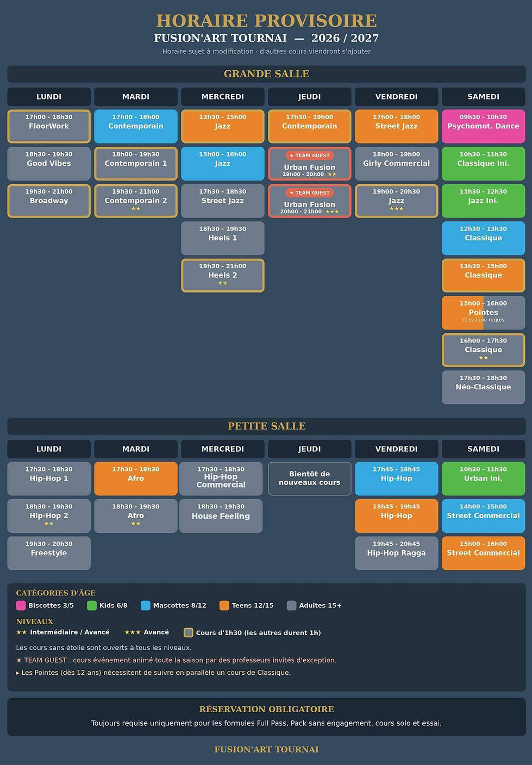Click the stars under Afro 18h30 card

[136, 524]
